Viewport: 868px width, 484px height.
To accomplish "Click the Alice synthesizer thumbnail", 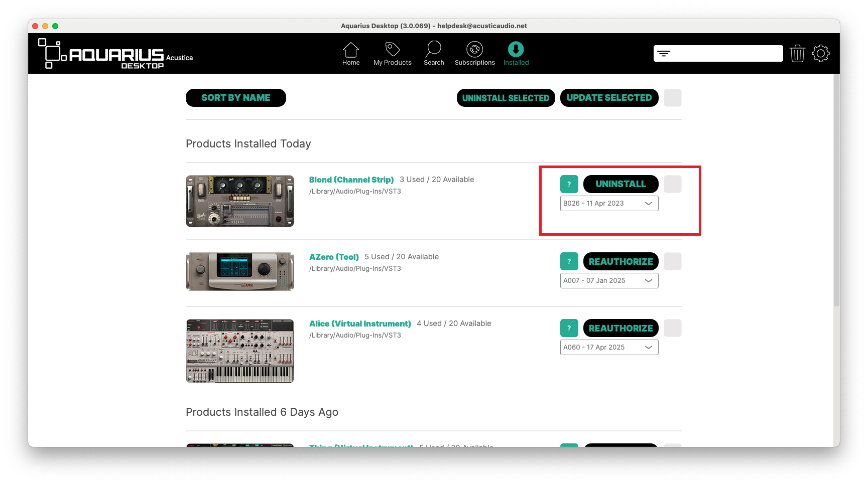I will click(240, 351).
